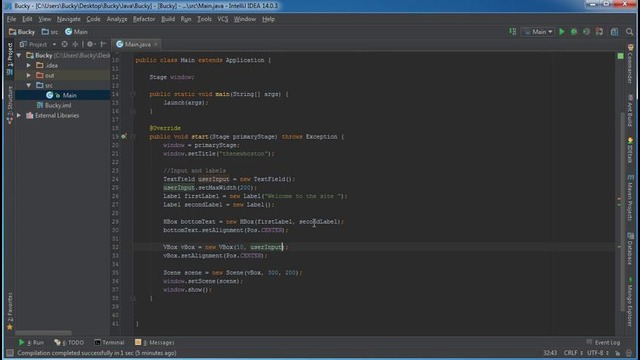This screenshot has width=640, height=360.
Task: Collapse the src folder
Action: 29,85
